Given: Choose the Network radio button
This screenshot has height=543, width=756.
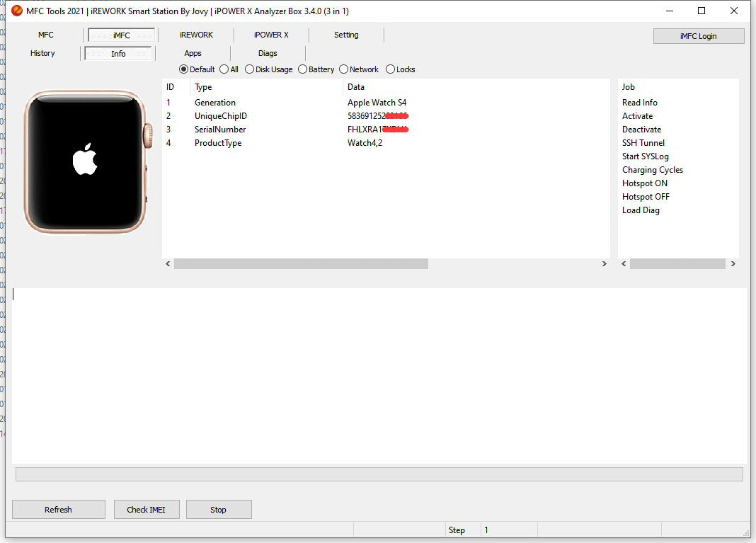Looking at the screenshot, I should coord(344,69).
